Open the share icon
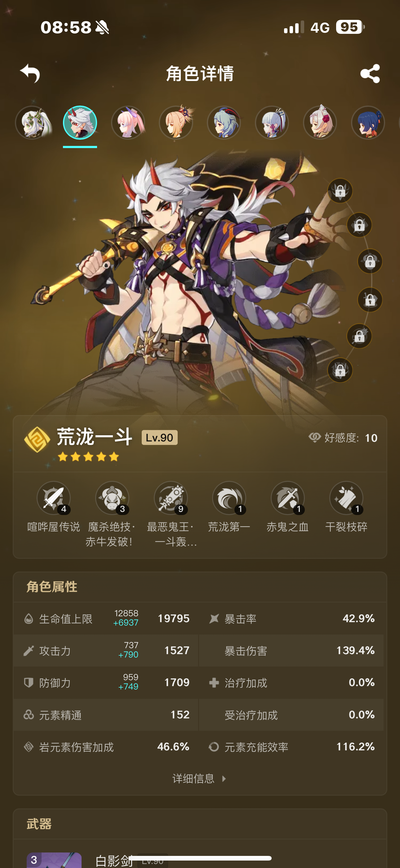 [370, 74]
